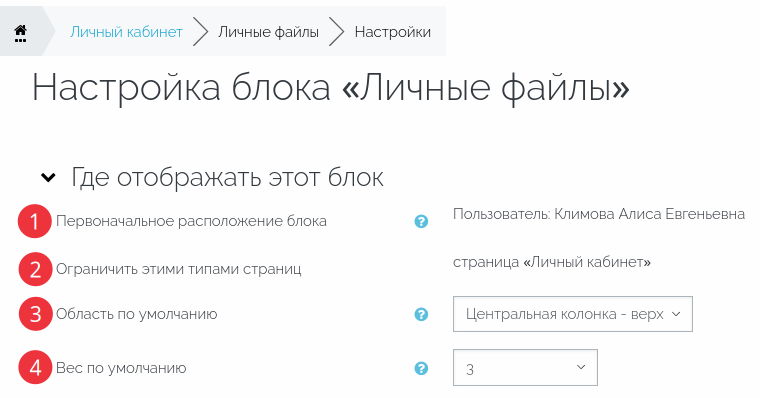Open help icon for Область по умолчанию
Image resolution: width=760 pixels, height=398 pixels.
pos(421,314)
